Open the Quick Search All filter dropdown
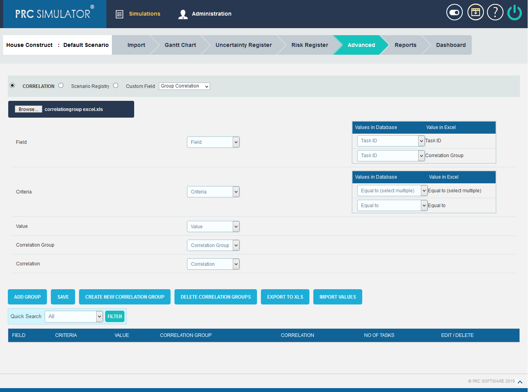This screenshot has width=532, height=392. (x=74, y=316)
